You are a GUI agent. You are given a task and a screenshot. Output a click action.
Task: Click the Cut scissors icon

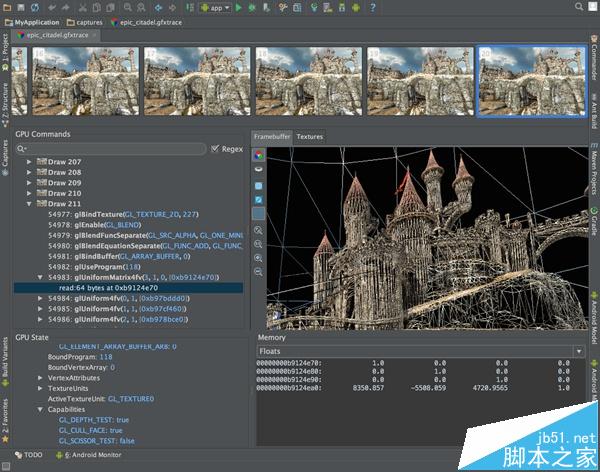click(x=82, y=7)
